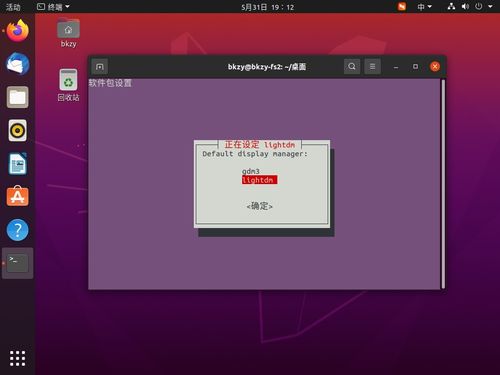Launch Thunderbird mail from the dock
The width and height of the screenshot is (500, 375).
(18, 64)
